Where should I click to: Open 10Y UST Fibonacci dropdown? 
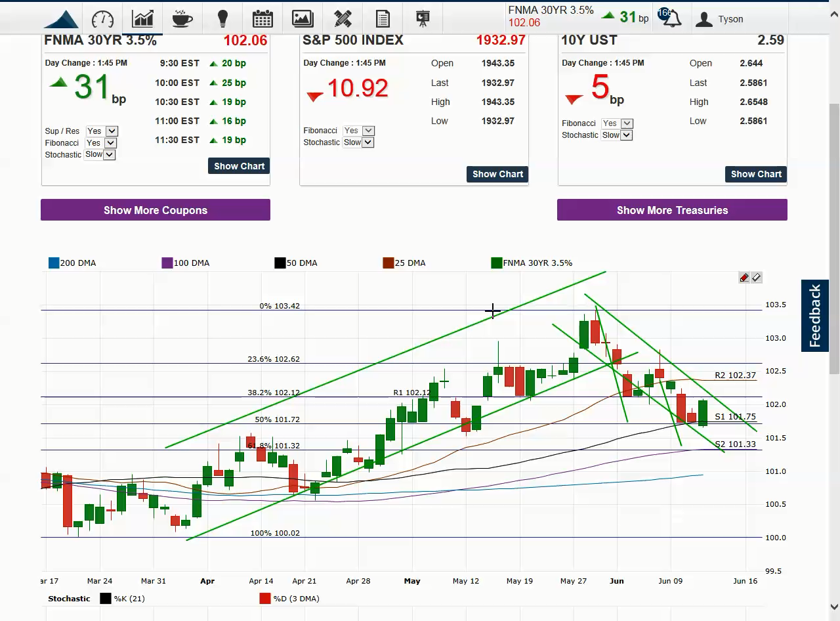click(618, 123)
